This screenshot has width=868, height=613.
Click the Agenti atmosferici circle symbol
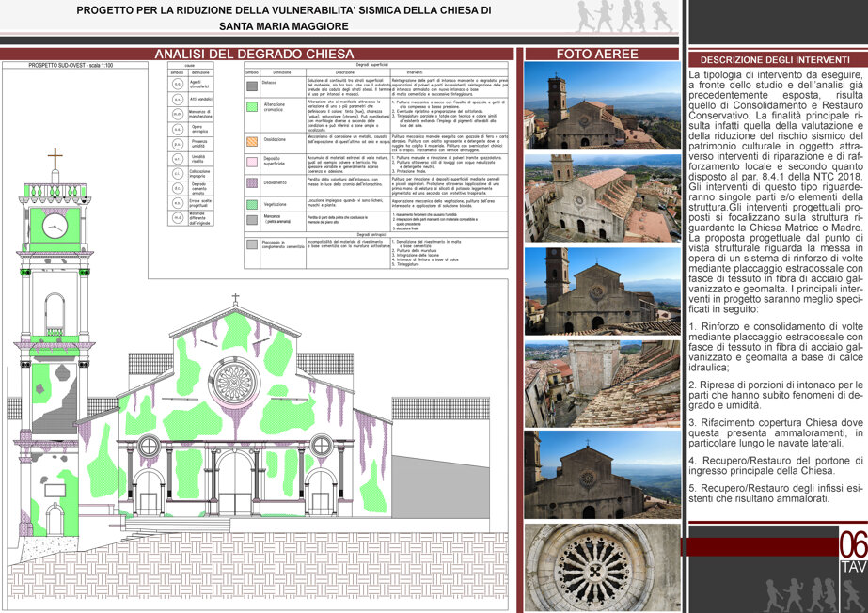click(177, 84)
